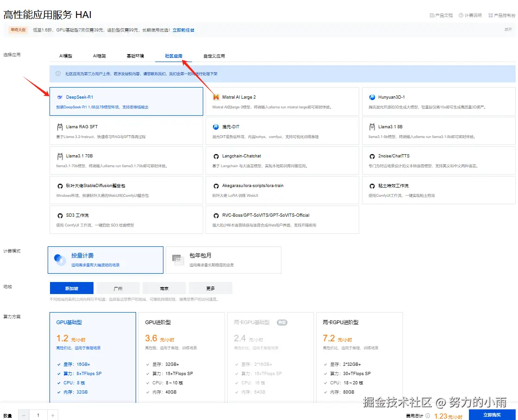This screenshot has height=420, width=518.
Task: Click the 混元-DIT blue logo icon
Action: [x=216, y=127]
